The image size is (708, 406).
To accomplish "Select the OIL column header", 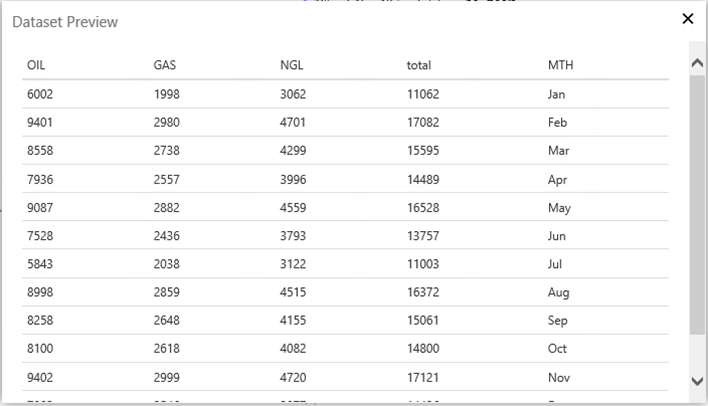I will pos(36,65).
